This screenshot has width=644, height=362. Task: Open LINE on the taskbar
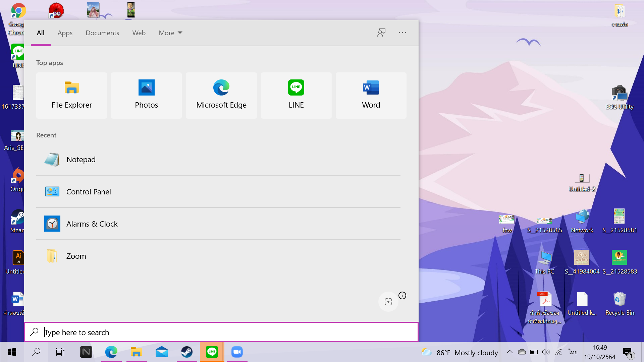pos(212,352)
